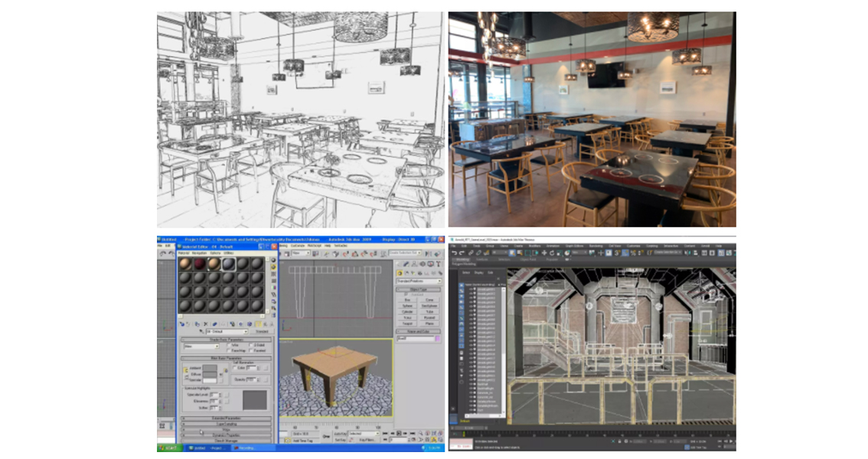Click the Reset Map/Mtl X icon
The height and width of the screenshot is (459, 868).
pos(205,324)
